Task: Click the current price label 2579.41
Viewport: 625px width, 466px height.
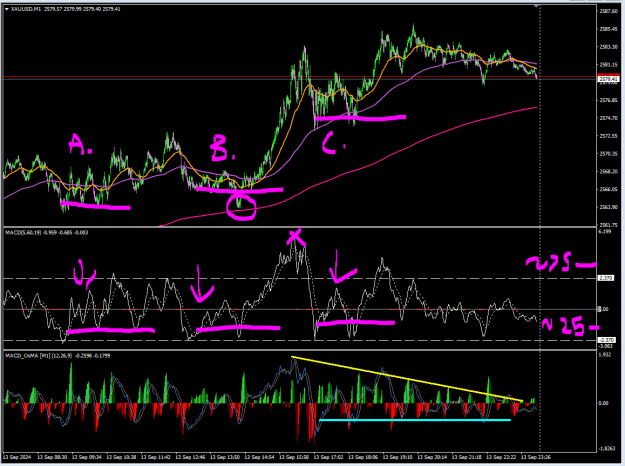Action: point(609,79)
